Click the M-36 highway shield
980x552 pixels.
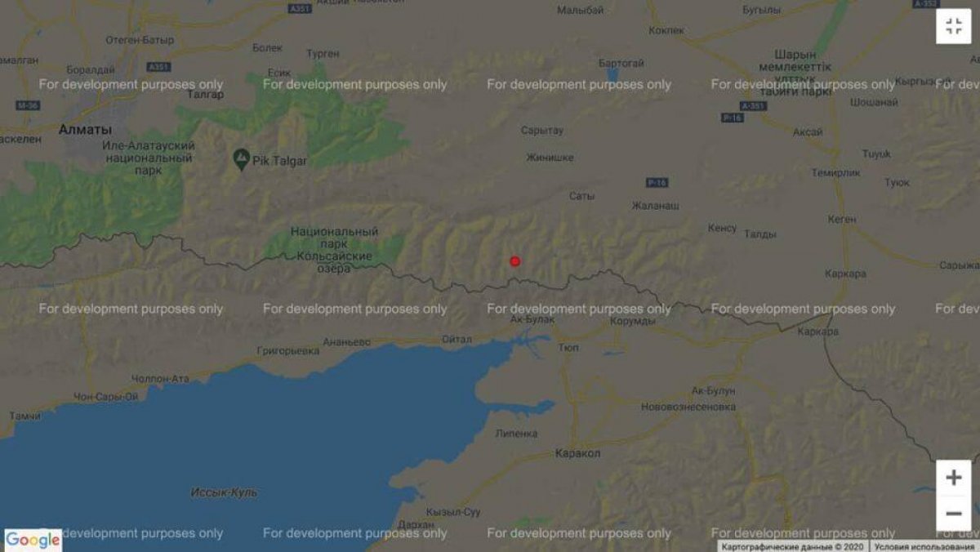(26, 105)
